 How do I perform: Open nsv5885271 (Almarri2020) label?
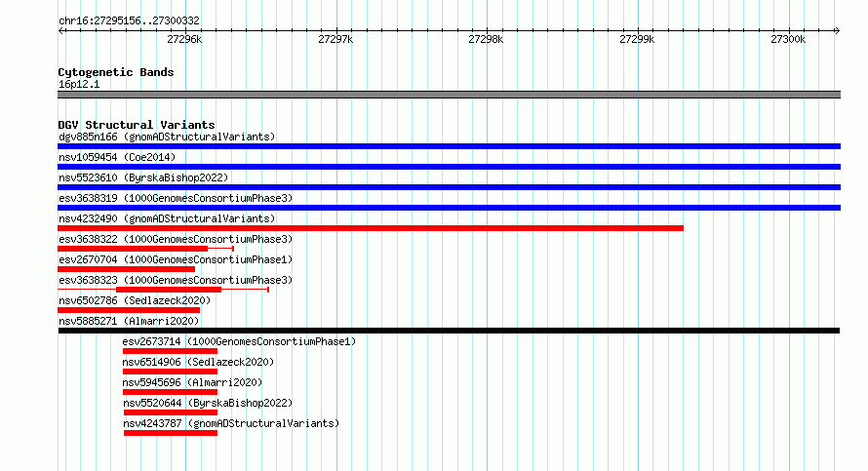click(129, 321)
